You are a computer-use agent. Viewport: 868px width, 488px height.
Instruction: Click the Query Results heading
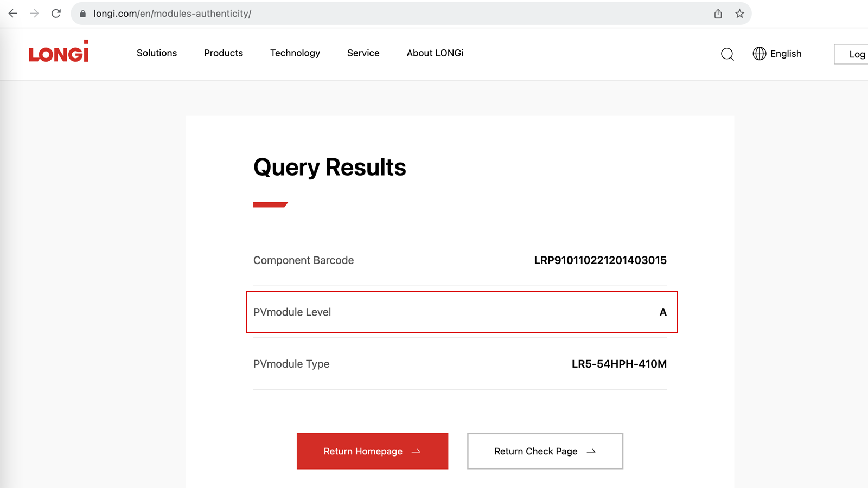tap(330, 168)
